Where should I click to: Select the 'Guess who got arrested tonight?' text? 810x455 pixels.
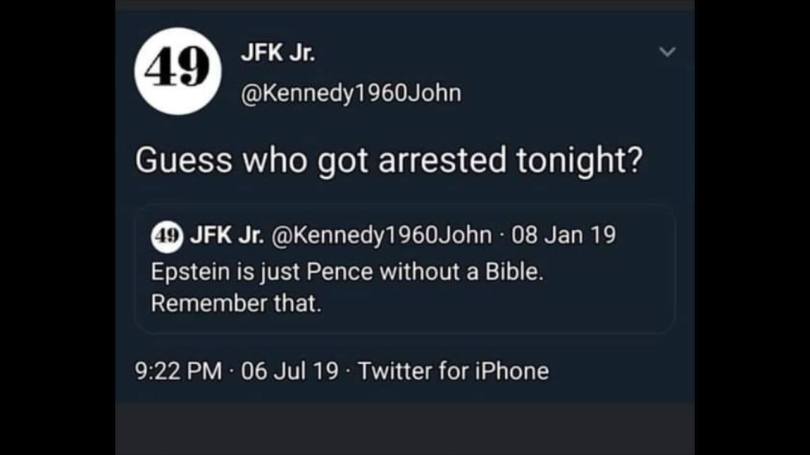[x=388, y=161]
